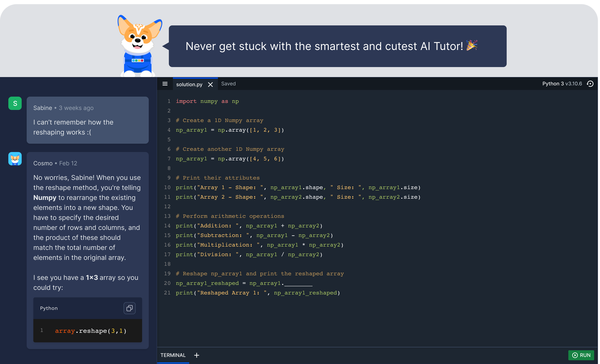Click the import numpy line of code
Image resolution: width=600 pixels, height=364 pixels.
207,101
